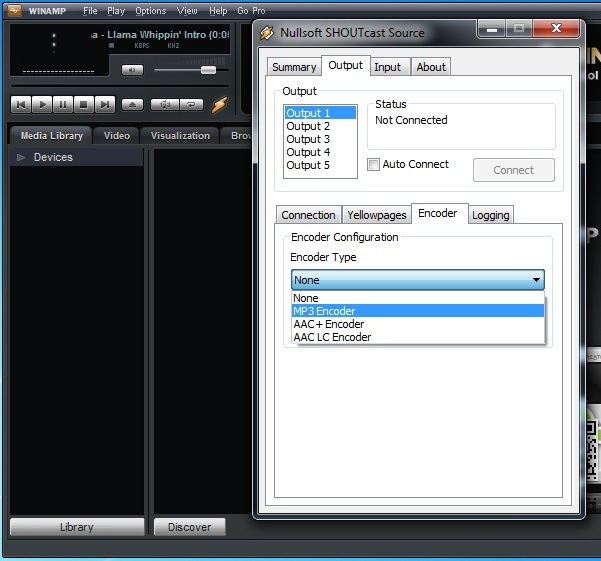Image resolution: width=601 pixels, height=561 pixels.
Task: Click the Library button
Action: (x=77, y=527)
